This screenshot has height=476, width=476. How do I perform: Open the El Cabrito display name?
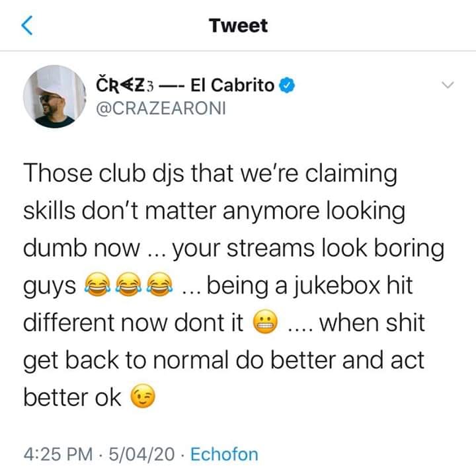[232, 85]
